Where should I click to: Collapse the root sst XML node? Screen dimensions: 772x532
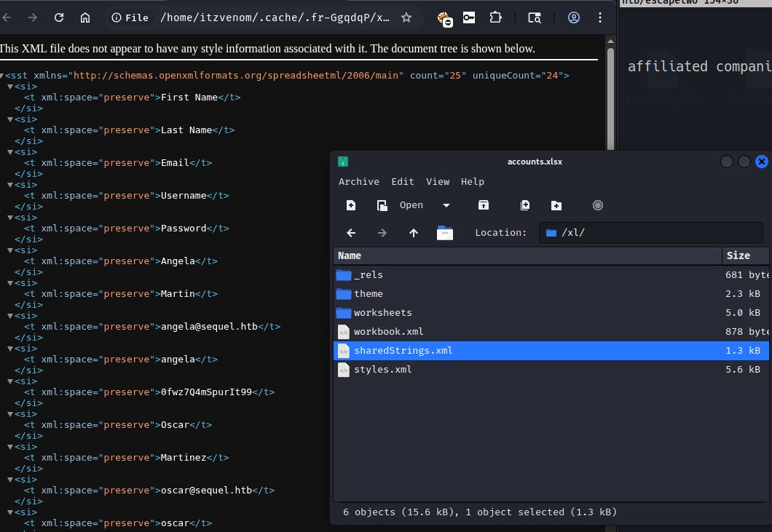pos(3,76)
